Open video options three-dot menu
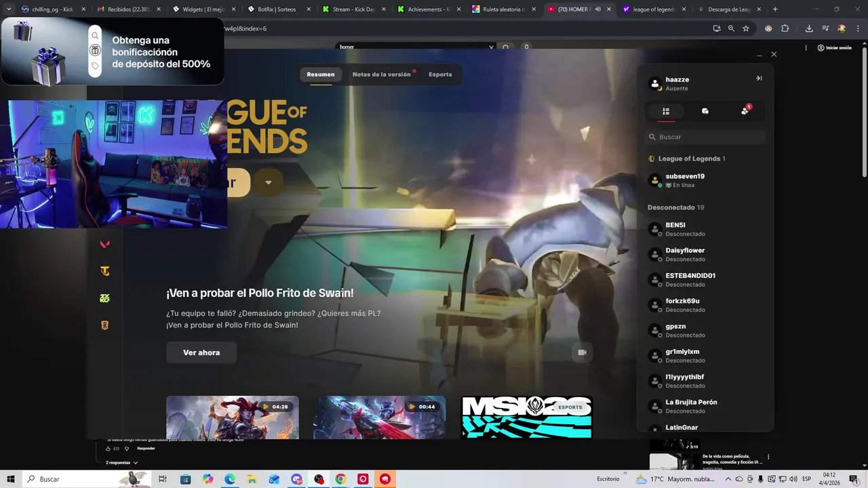This screenshot has height=488, width=868. coord(768,457)
